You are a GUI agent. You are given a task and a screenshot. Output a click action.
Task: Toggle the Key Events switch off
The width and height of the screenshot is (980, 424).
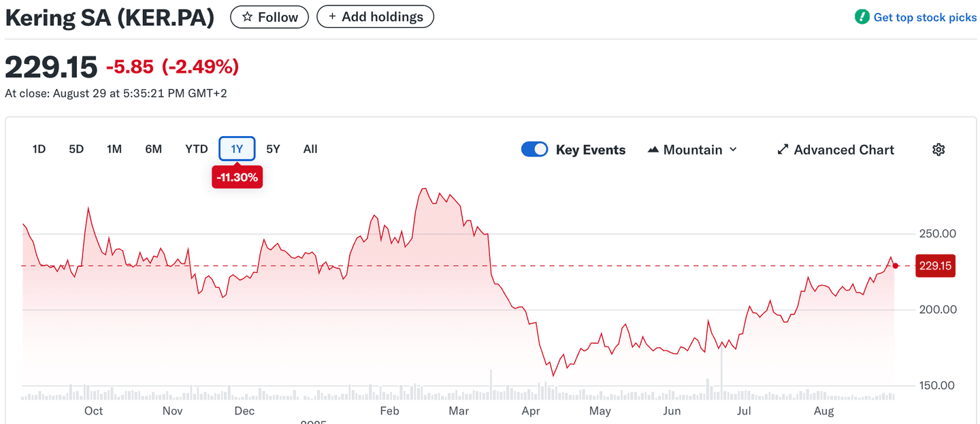[x=534, y=150]
